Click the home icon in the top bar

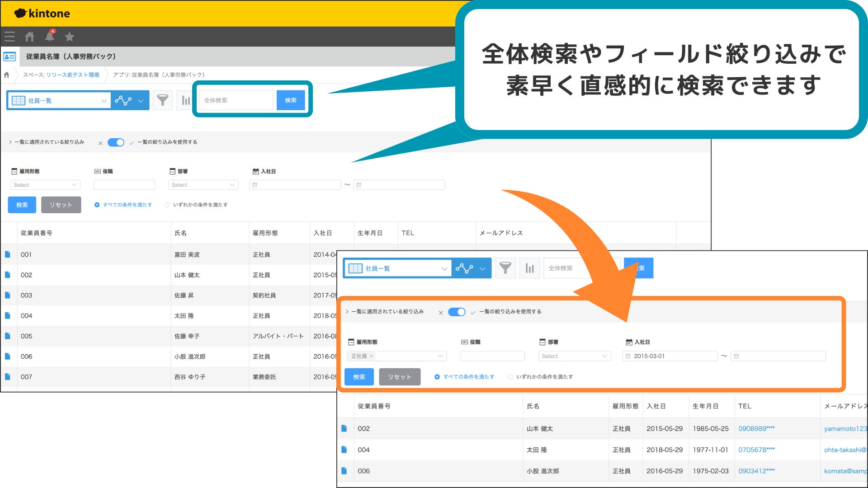[29, 37]
